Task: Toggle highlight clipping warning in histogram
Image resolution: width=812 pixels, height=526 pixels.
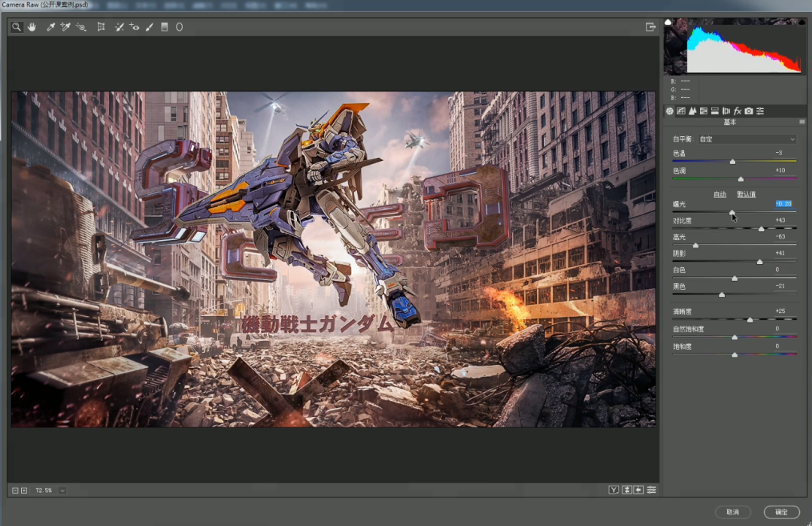Action: coord(801,22)
